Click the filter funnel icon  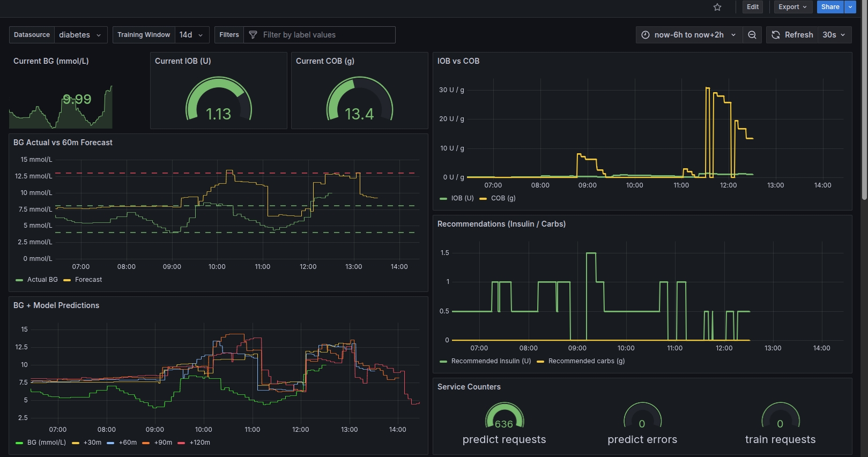pyautogui.click(x=253, y=35)
